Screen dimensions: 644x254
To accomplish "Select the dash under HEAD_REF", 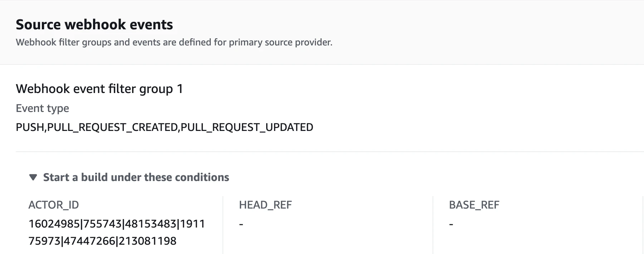I will 241,224.
